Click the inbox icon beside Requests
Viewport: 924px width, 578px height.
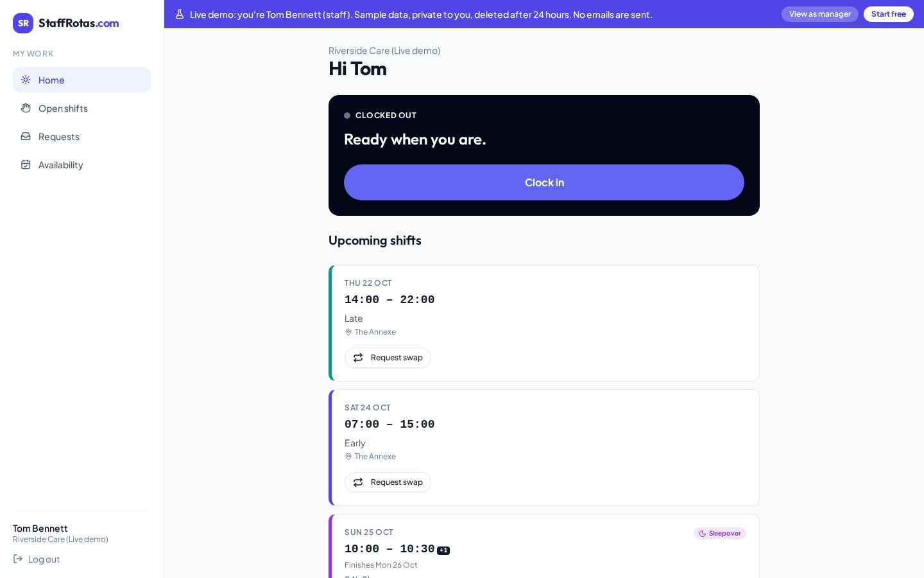(26, 136)
